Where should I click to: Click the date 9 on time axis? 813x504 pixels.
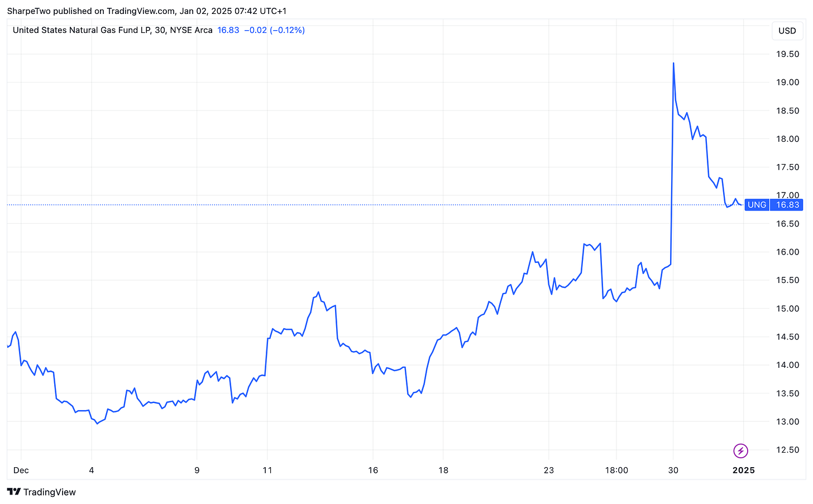197,470
